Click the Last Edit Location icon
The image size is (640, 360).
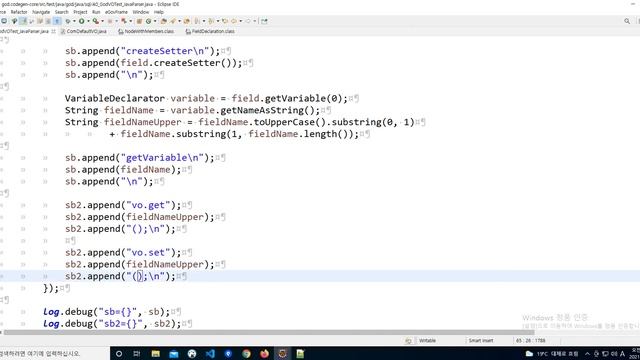click(225, 21)
